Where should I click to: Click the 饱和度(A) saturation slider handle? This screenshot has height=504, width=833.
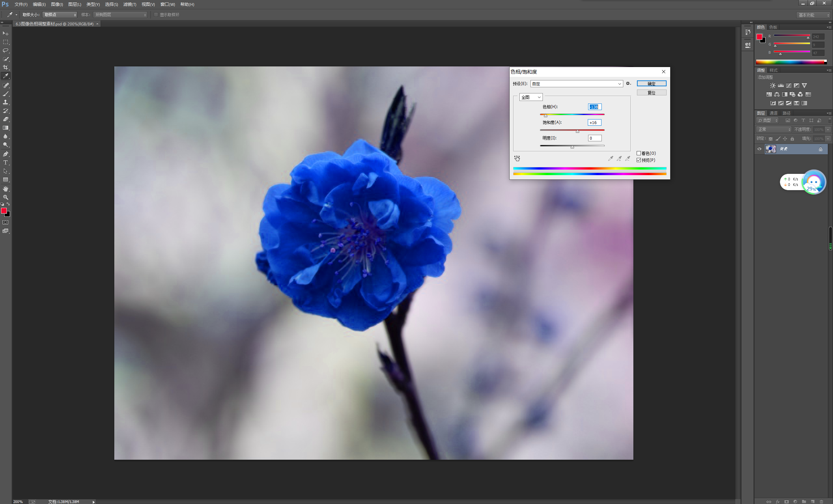coord(577,131)
